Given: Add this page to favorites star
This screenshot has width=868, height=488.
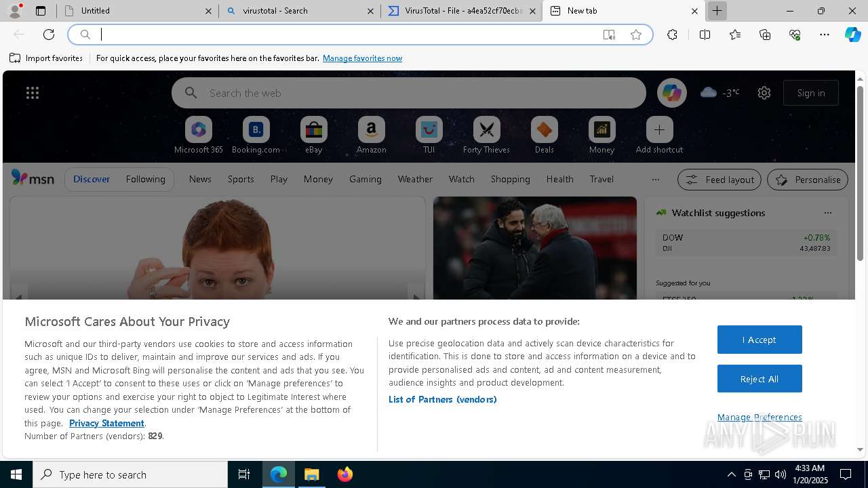Looking at the screenshot, I should click(x=636, y=35).
